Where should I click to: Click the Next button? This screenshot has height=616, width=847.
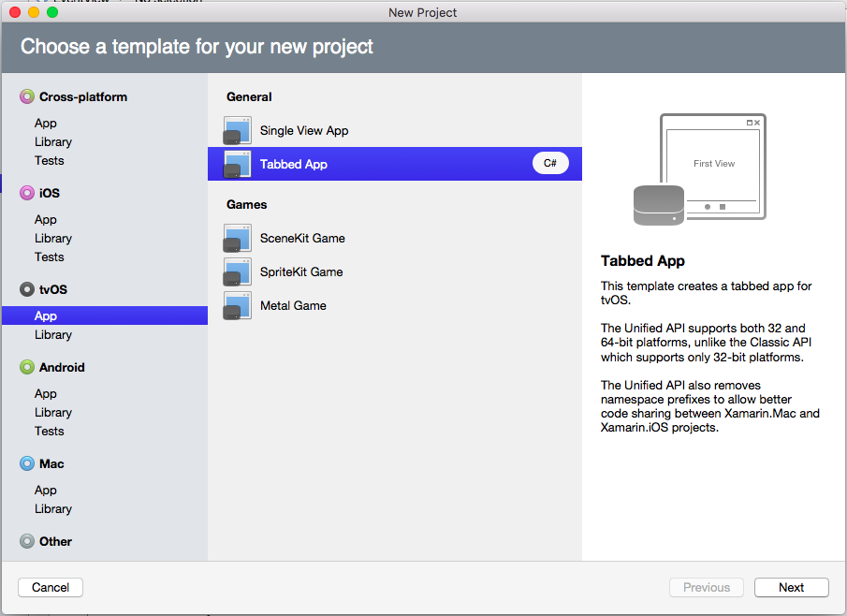[792, 587]
